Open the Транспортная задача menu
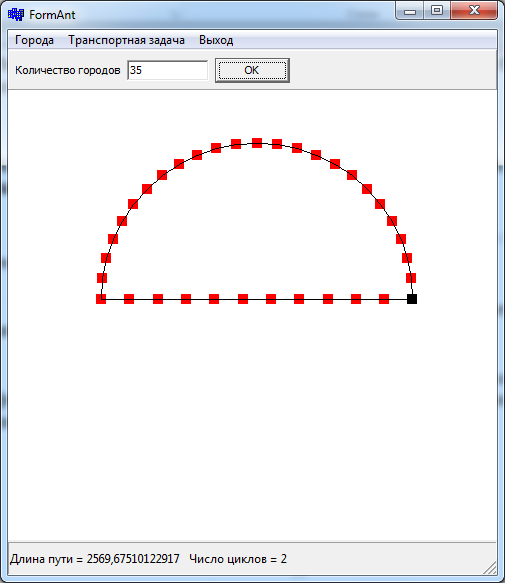The image size is (505, 583). pyautogui.click(x=126, y=40)
